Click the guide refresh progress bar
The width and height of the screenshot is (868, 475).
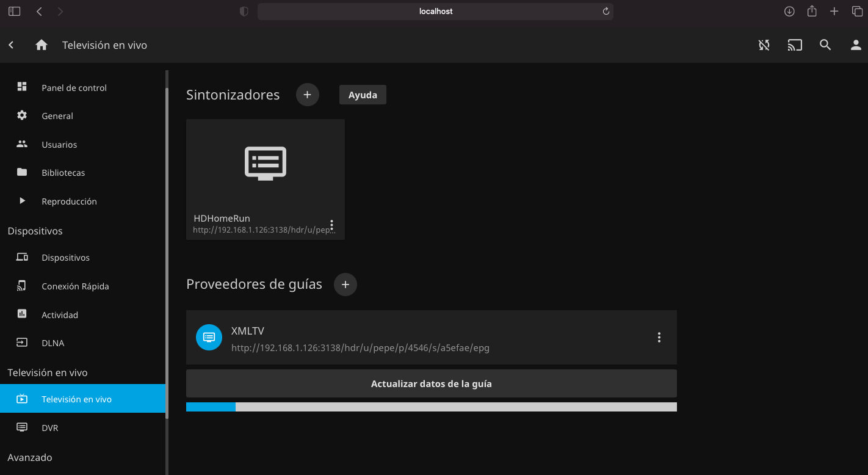pos(431,407)
